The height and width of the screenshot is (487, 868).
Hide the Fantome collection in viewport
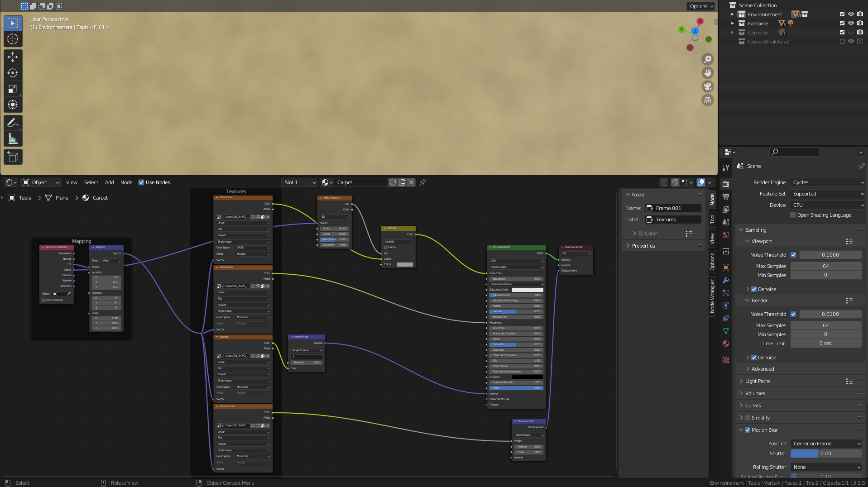tap(851, 24)
